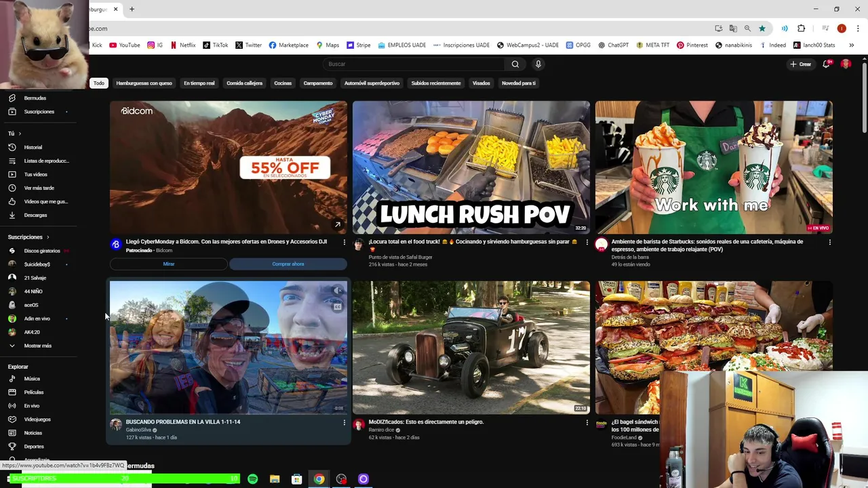Bookmark this page with the star
The height and width of the screenshot is (488, 868).
tap(762, 28)
